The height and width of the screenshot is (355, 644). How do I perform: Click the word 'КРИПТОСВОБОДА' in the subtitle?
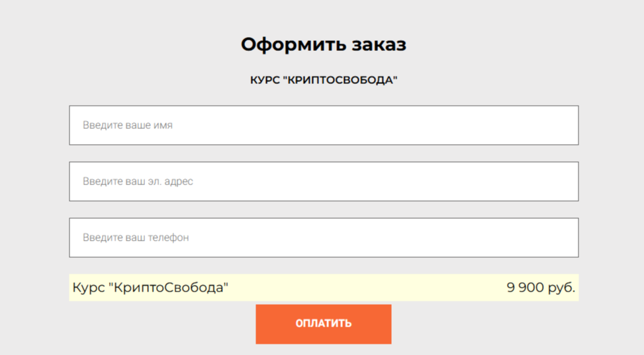click(339, 80)
